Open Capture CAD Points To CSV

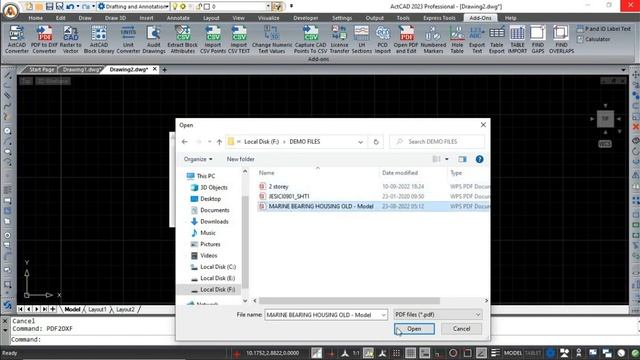click(x=311, y=39)
